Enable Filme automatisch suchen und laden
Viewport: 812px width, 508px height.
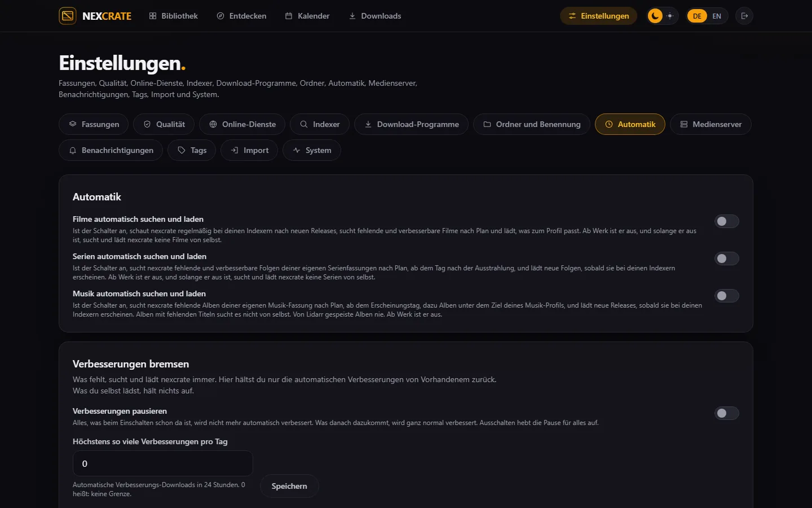tap(727, 221)
